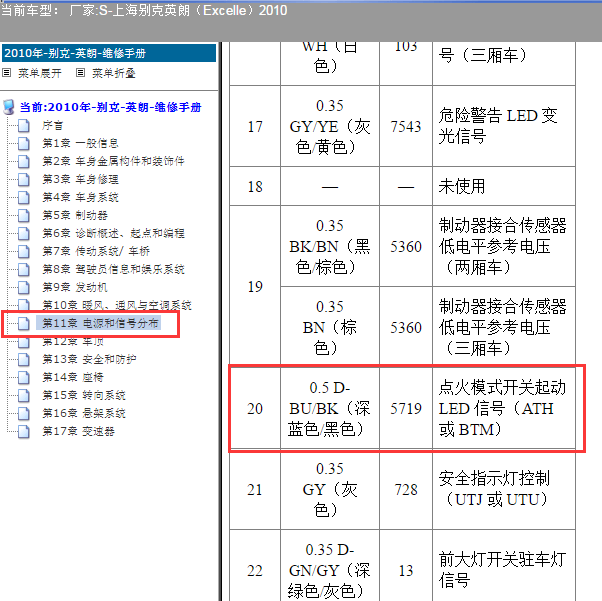Click the page icon next to 第1章
602x601 pixels.
(24, 143)
